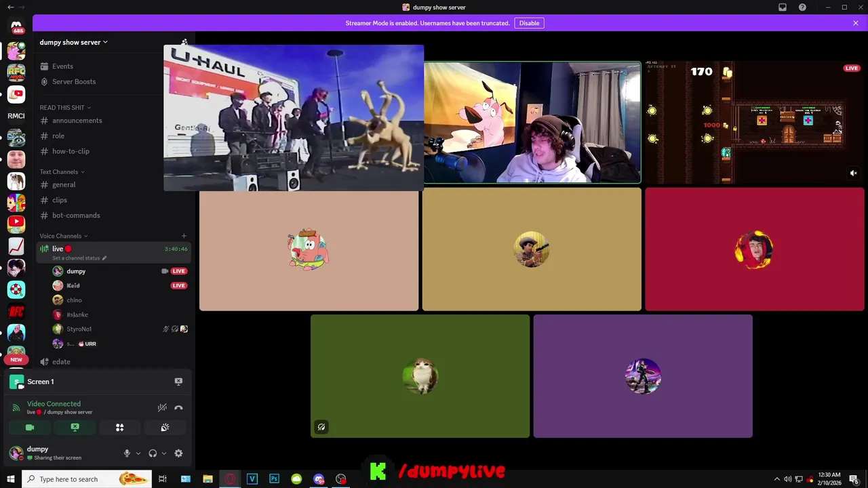Focus the webcam video tile
Screen dimensions: 868x488
(532, 122)
